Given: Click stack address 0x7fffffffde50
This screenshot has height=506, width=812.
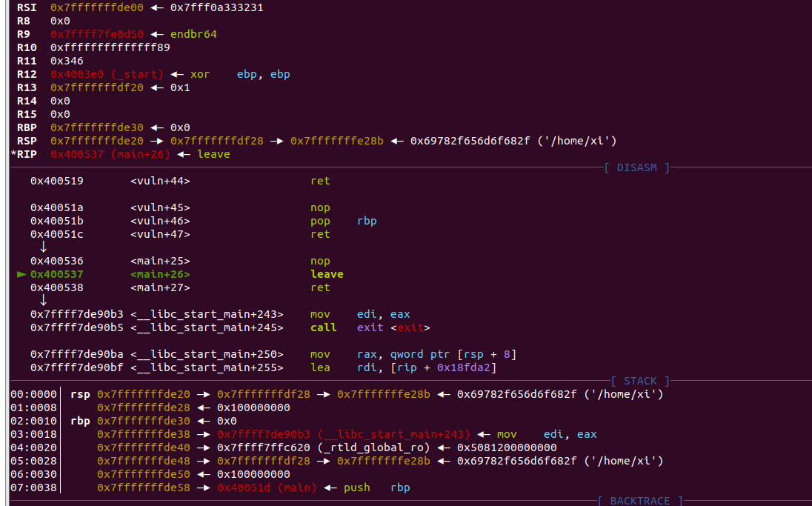Looking at the screenshot, I should [x=144, y=474].
